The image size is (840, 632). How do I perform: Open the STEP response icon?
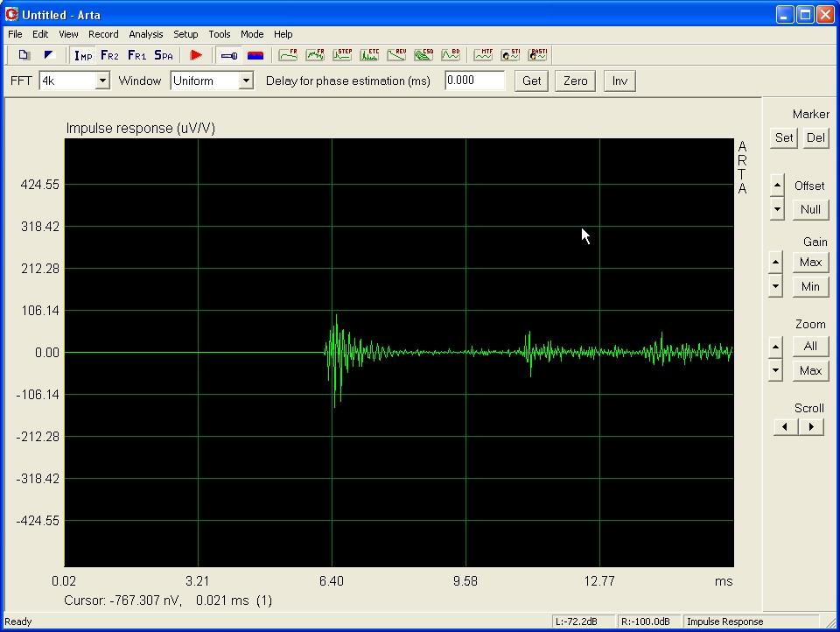(x=342, y=54)
